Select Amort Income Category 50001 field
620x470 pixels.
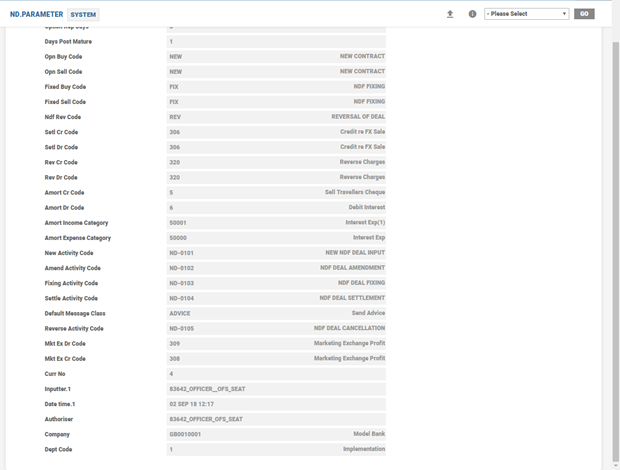[276, 223]
